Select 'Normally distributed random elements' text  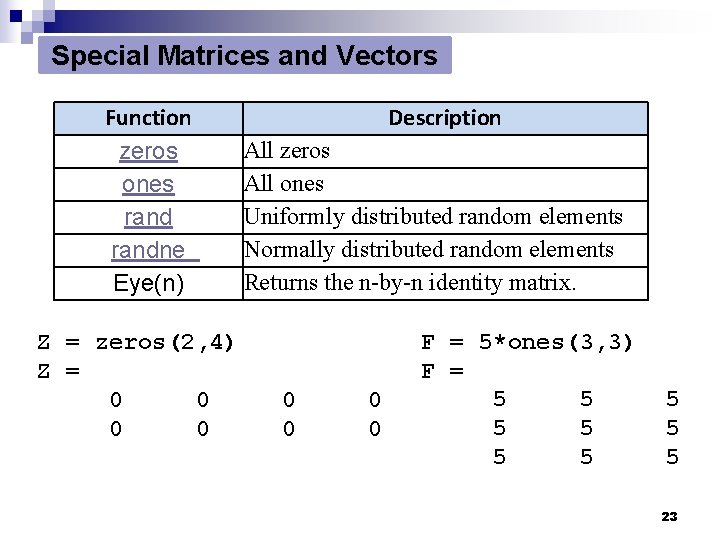click(x=429, y=250)
